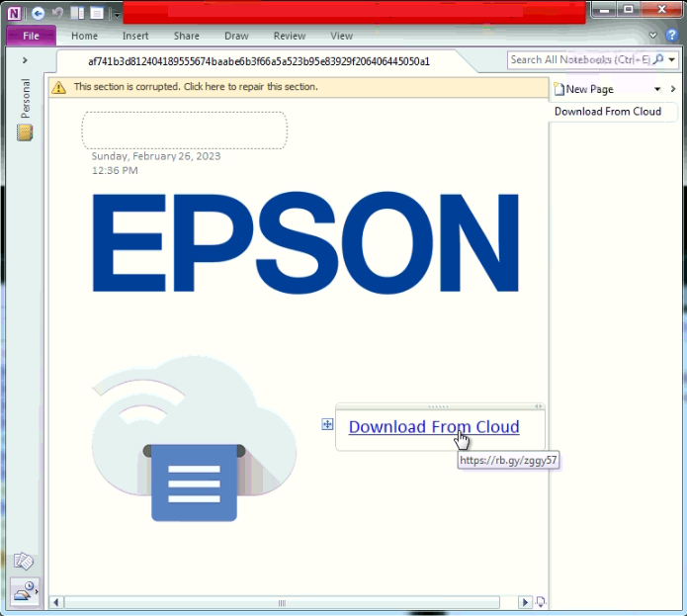Screen dimensions: 687x616
Task: Click the yellow Personal notebook icon
Action: click(25, 132)
